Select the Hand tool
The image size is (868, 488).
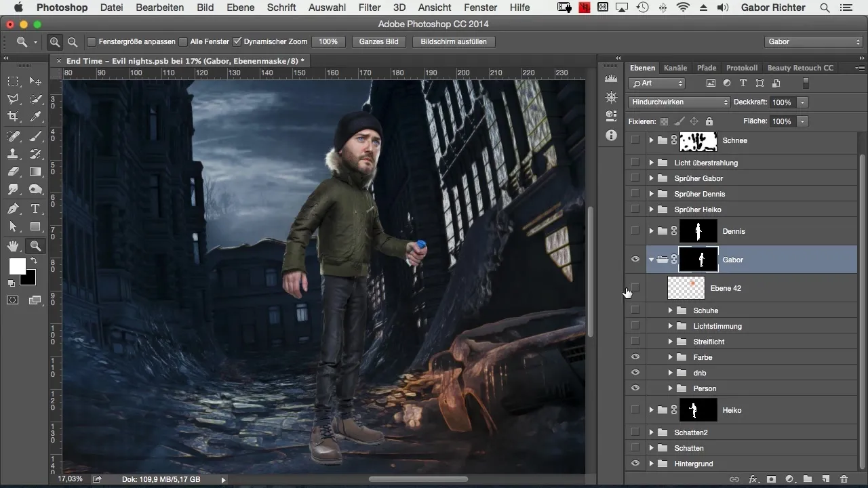[13, 245]
